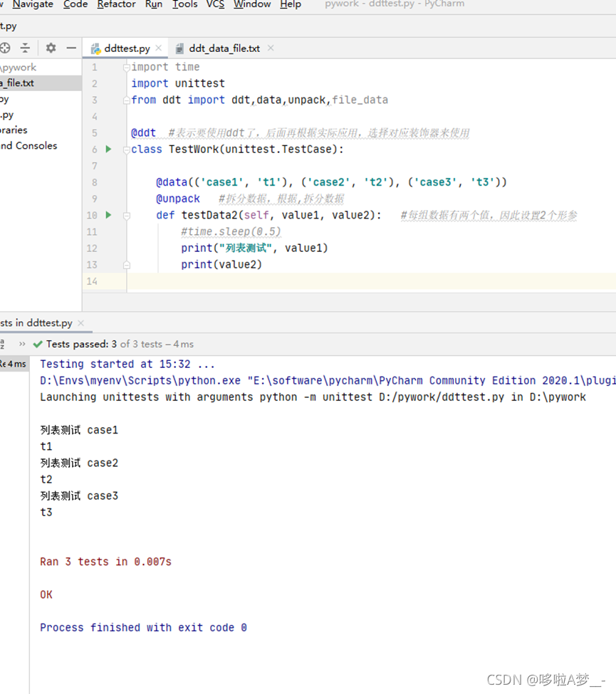Hide the project panel with minus icon
The width and height of the screenshot is (616, 694).
pyautogui.click(x=71, y=48)
